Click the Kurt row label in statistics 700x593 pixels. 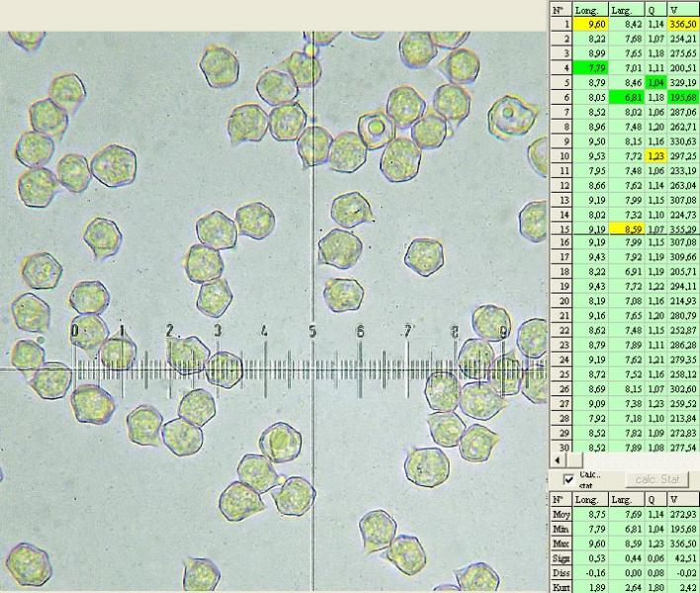pyautogui.click(x=561, y=587)
